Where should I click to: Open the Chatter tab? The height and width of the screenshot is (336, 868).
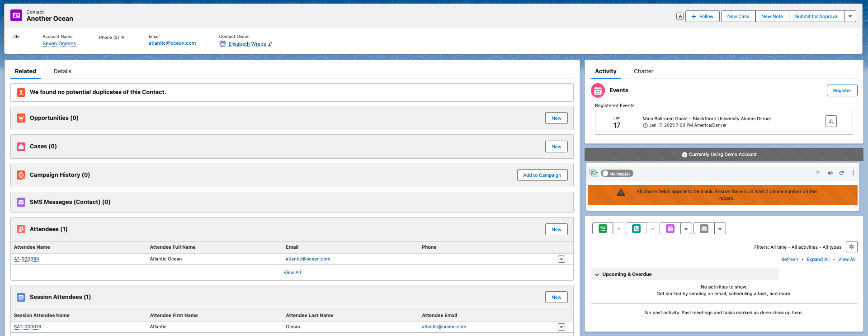pos(643,71)
